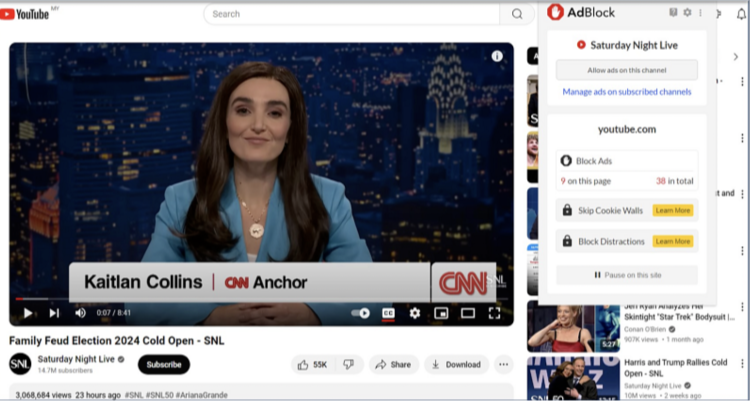The height and width of the screenshot is (401, 750).
Task: Open video player settings gear
Action: coord(415,313)
